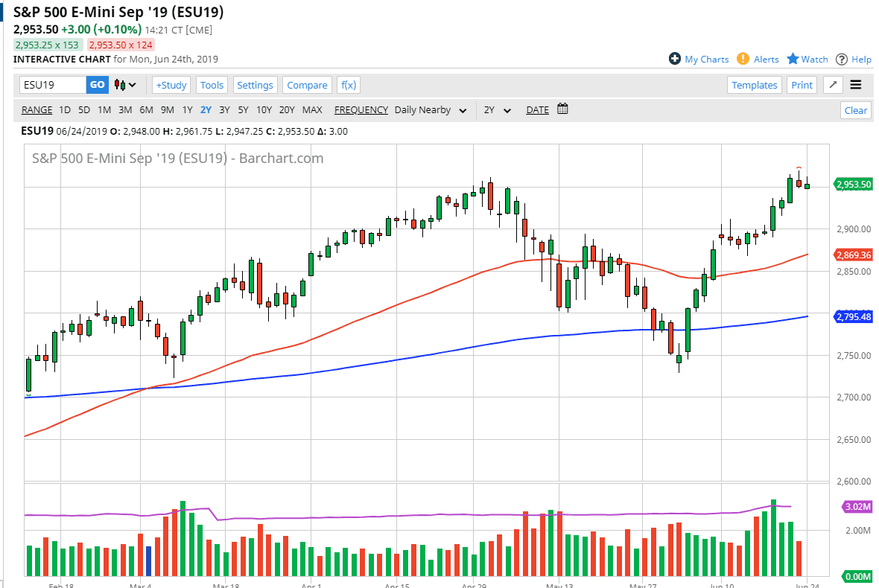Select the 1Y range tab
879x588 pixels.
[187, 109]
